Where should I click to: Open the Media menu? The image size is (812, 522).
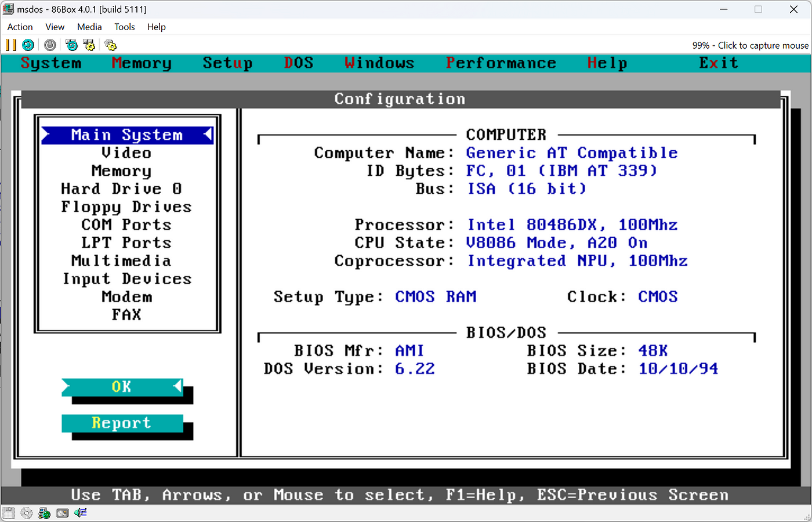pyautogui.click(x=89, y=27)
